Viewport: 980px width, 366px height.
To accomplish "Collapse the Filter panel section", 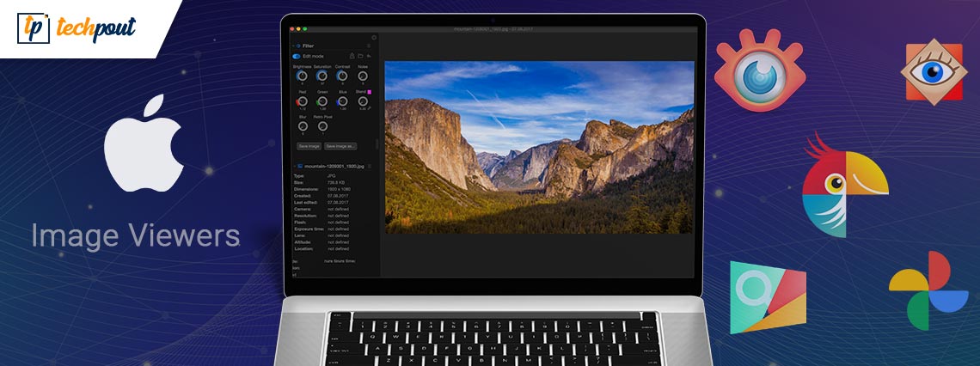I will 292,46.
